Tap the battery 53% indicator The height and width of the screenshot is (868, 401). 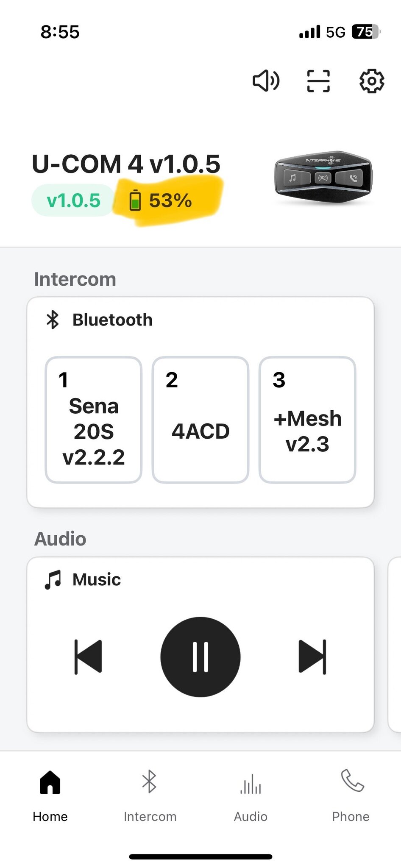point(161,200)
